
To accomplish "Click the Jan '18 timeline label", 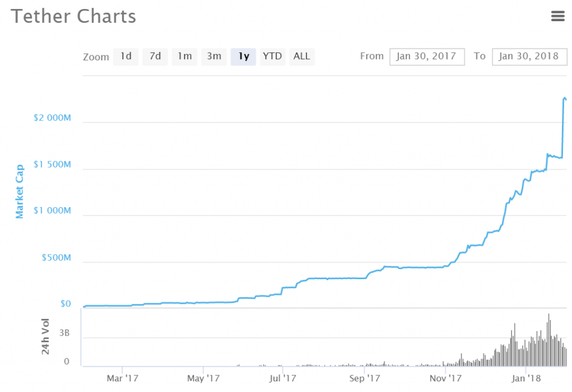I will click(x=526, y=378).
